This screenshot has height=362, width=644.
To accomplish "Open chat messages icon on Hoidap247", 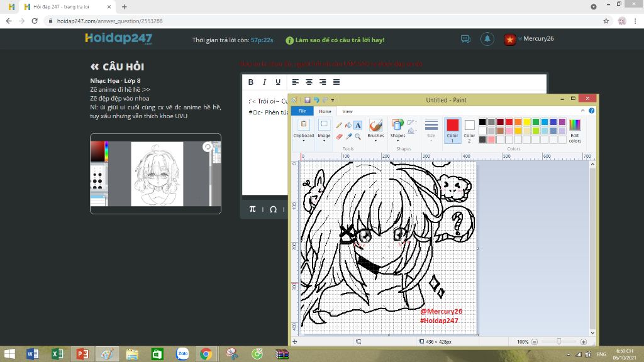I will tap(465, 39).
